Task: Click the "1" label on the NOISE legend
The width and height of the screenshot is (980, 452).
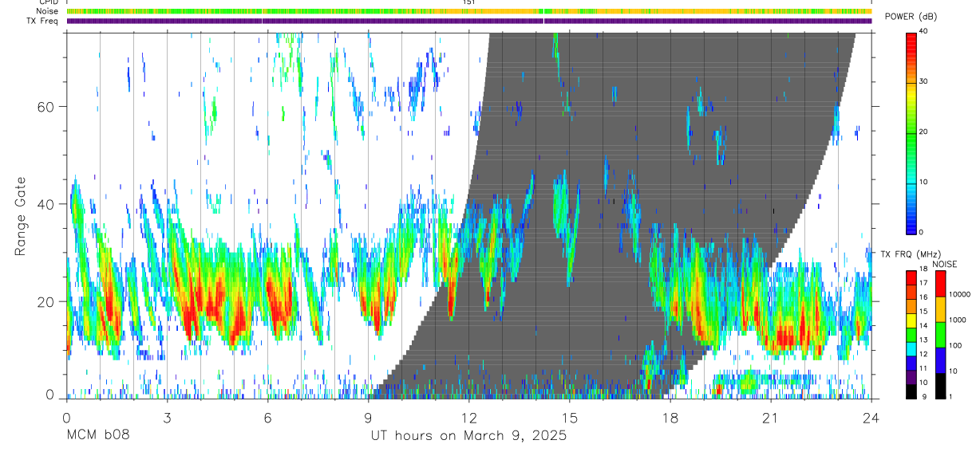Action: click(x=950, y=396)
